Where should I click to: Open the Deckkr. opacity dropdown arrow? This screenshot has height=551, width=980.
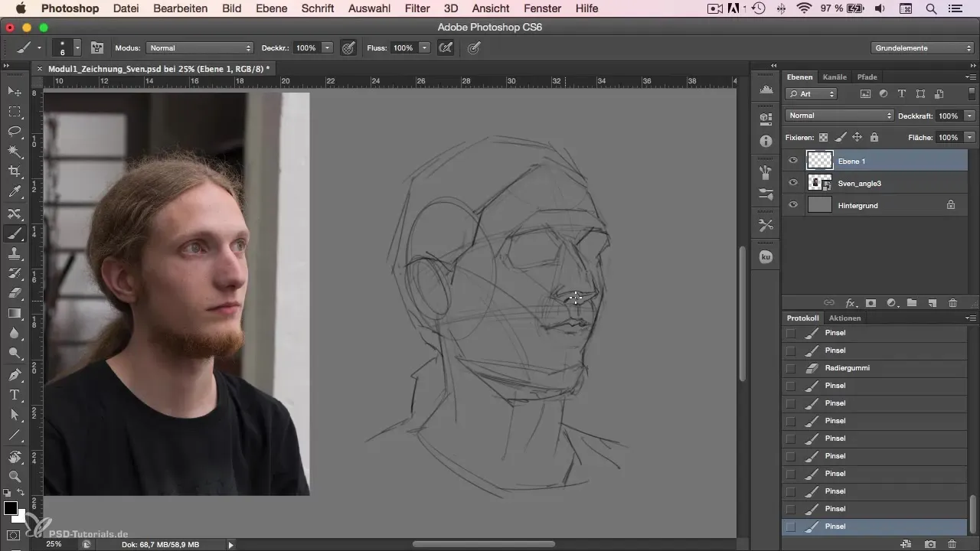click(328, 47)
